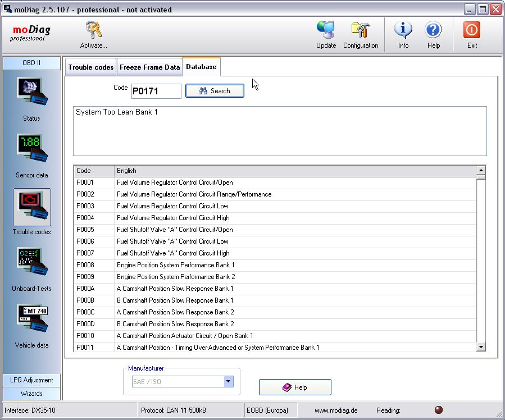The height and width of the screenshot is (420, 505).
Task: Open the OBD II sidebar section
Action: click(31, 63)
